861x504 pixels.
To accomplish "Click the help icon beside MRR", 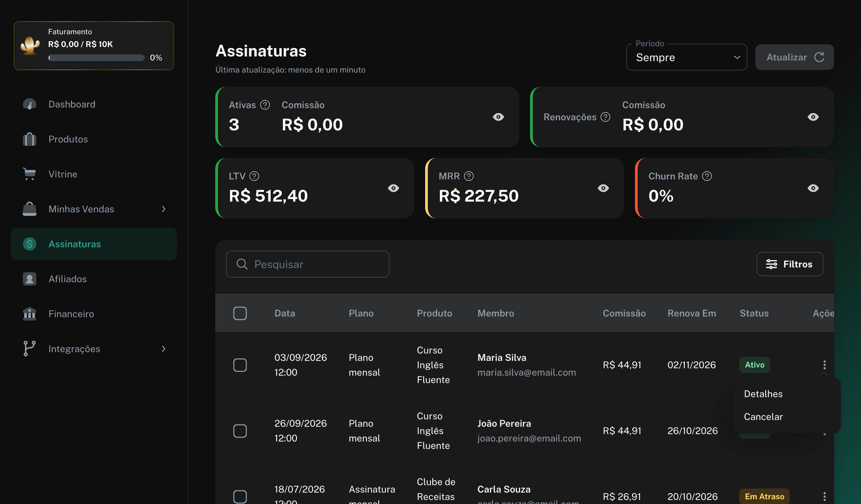I will coord(469,176).
